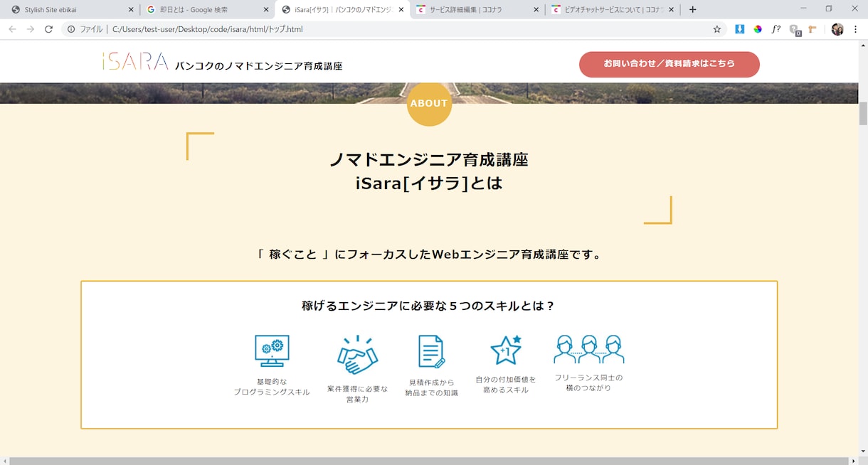
Task: Go back to the previous page
Action: point(12,29)
